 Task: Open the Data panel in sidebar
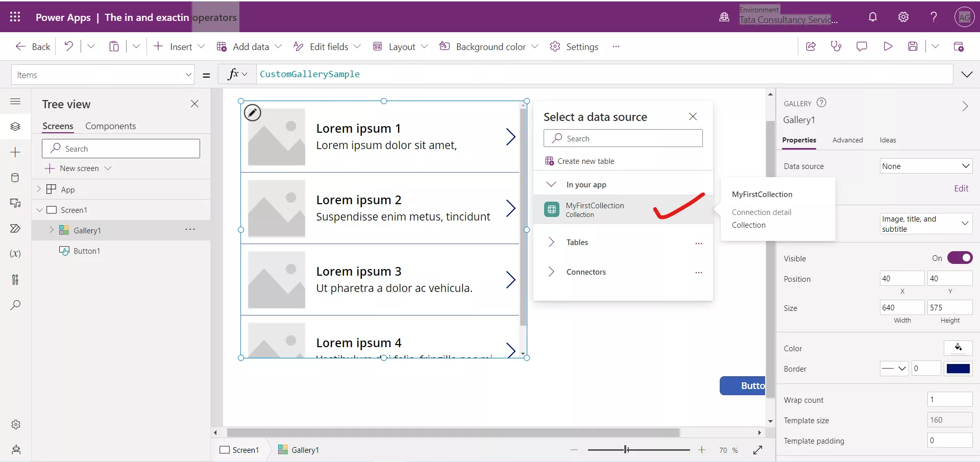15,178
